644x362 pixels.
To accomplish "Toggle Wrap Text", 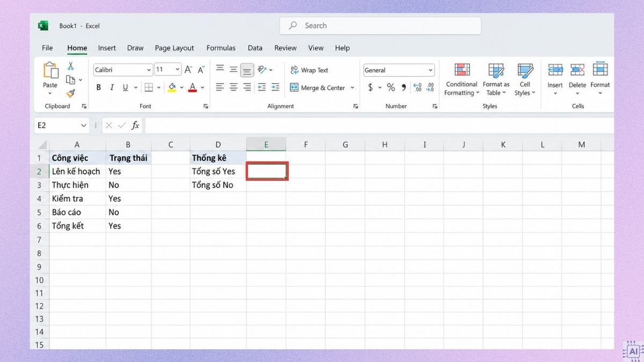I will [x=309, y=70].
